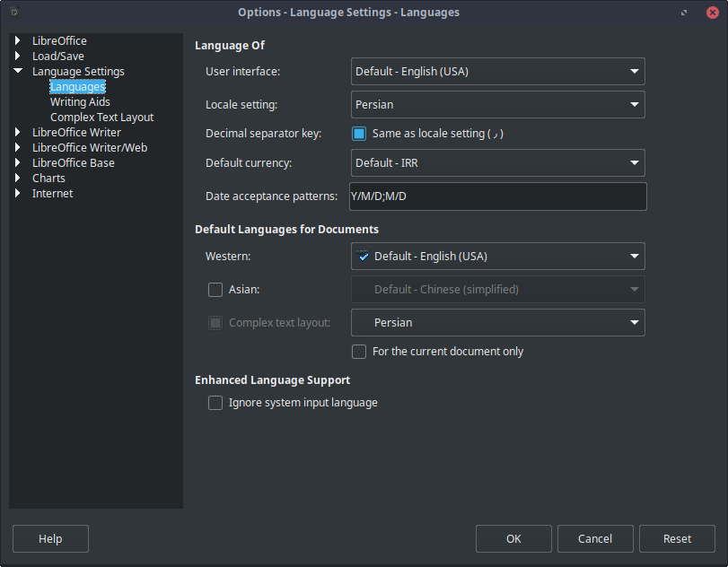
Task: Enable the Asian languages checkbox
Action: tap(215, 290)
